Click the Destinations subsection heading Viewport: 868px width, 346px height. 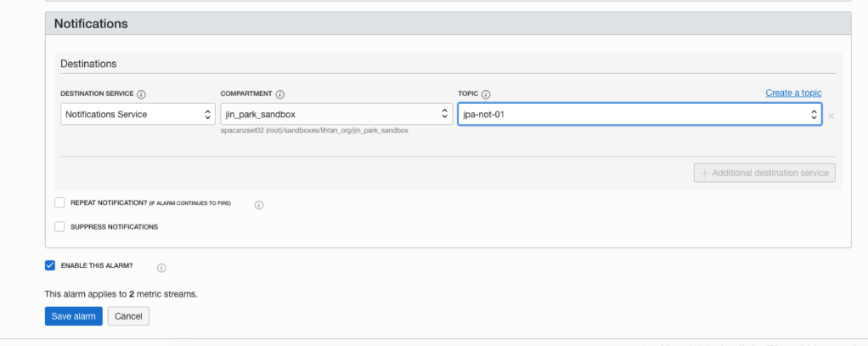coord(88,64)
